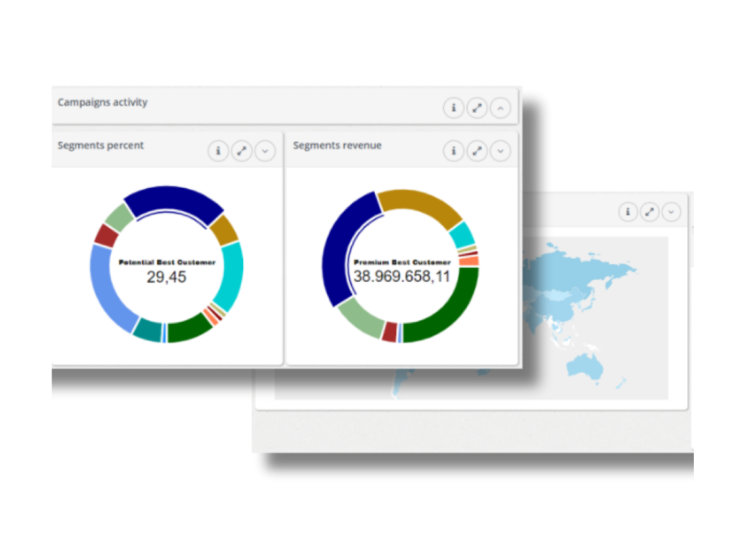Show info for Segments percent panel
The height and width of the screenshot is (550, 750).
(x=218, y=151)
